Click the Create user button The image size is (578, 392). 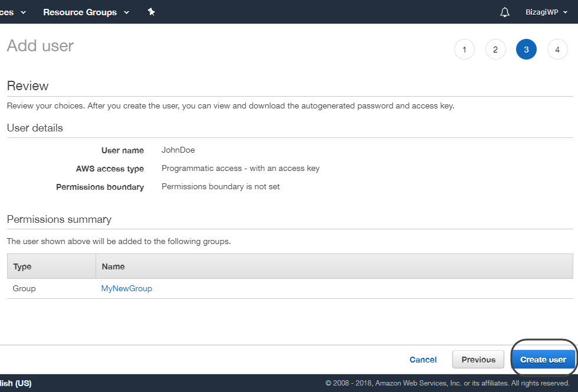tap(543, 360)
